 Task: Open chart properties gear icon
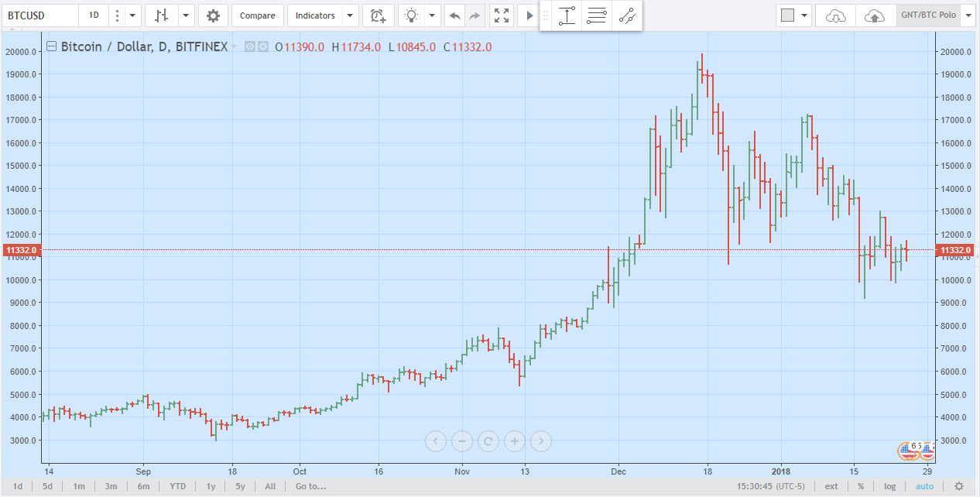click(213, 15)
